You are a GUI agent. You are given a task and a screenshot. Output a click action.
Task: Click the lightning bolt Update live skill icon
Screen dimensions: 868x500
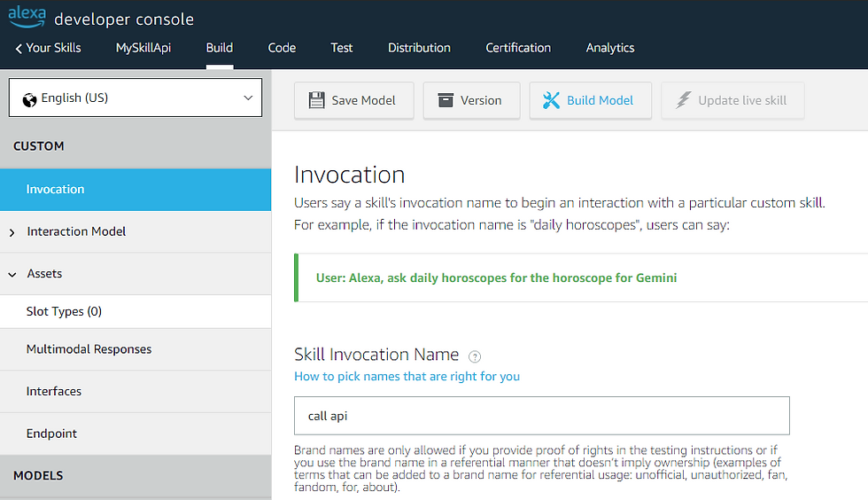click(x=684, y=100)
